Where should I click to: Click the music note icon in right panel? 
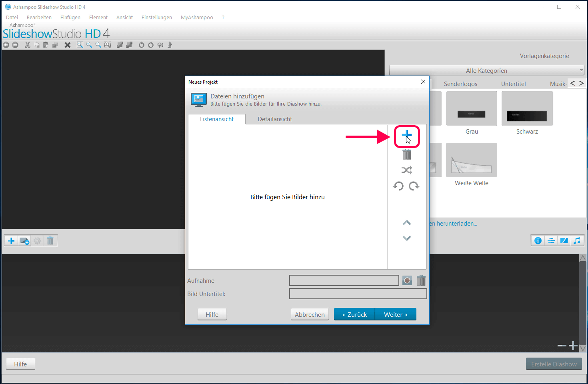pos(577,240)
